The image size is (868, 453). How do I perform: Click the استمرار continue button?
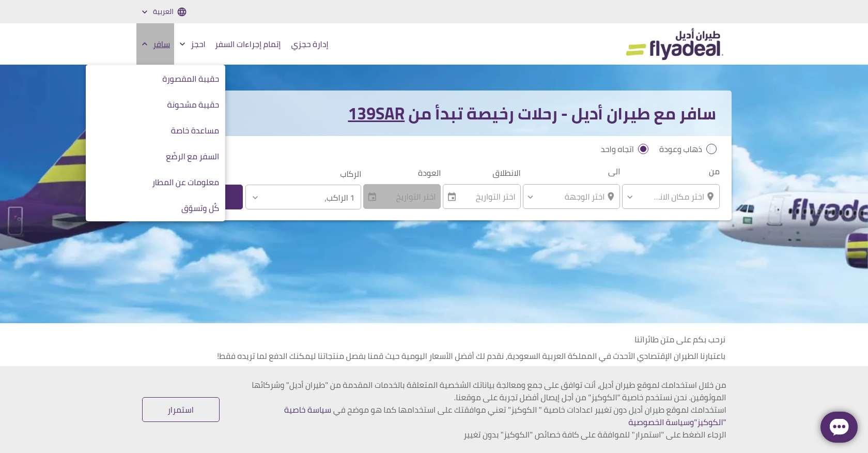pos(181,410)
